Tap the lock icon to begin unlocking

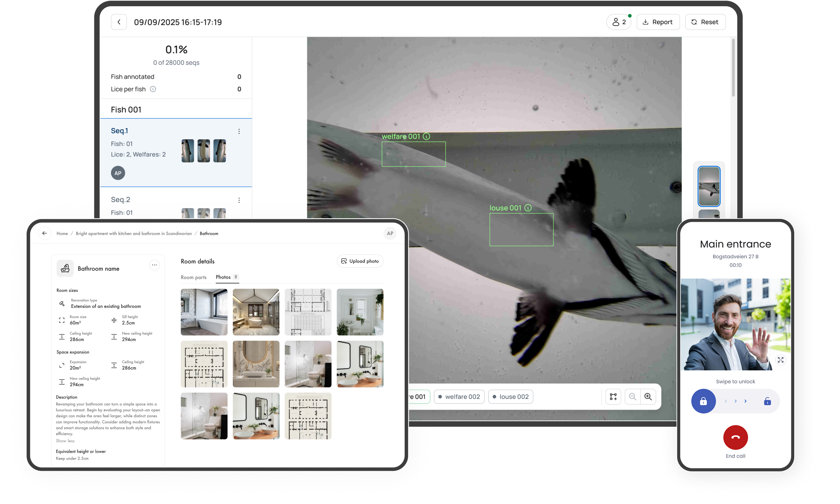point(703,401)
